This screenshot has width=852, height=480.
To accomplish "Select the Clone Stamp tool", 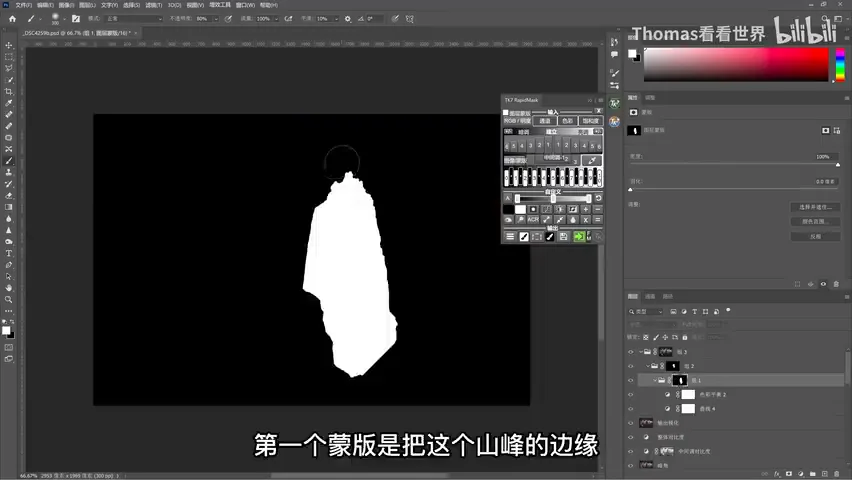I will pos(9,172).
